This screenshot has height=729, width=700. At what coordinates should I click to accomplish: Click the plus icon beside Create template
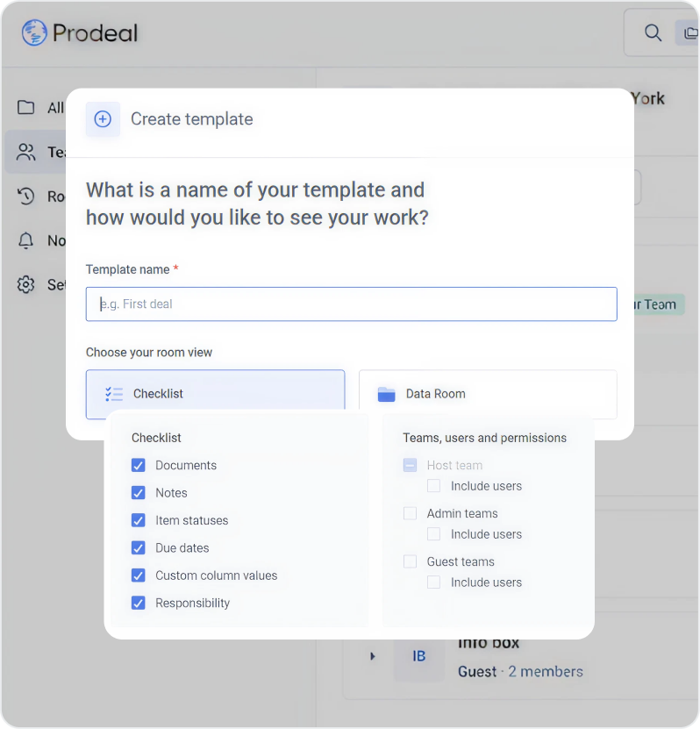point(103,119)
